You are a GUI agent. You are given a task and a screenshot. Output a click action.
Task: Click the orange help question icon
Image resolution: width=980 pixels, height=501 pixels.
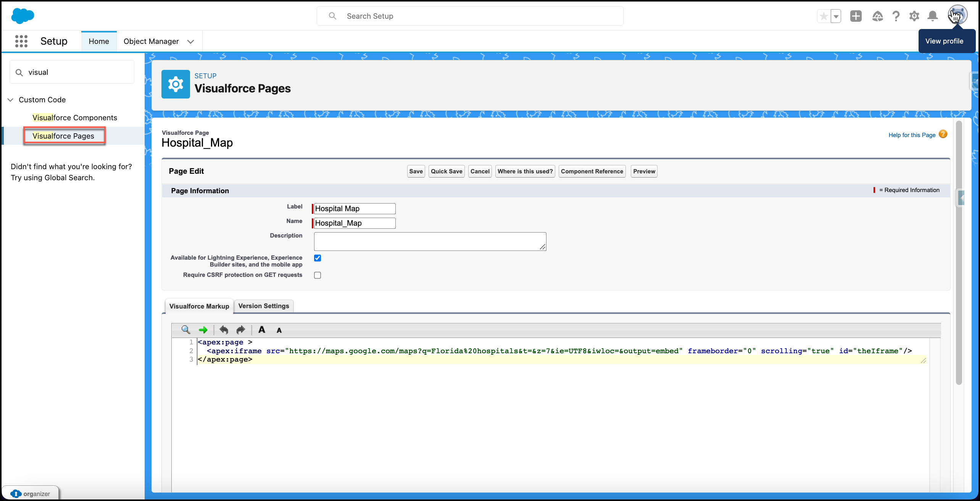943,134
